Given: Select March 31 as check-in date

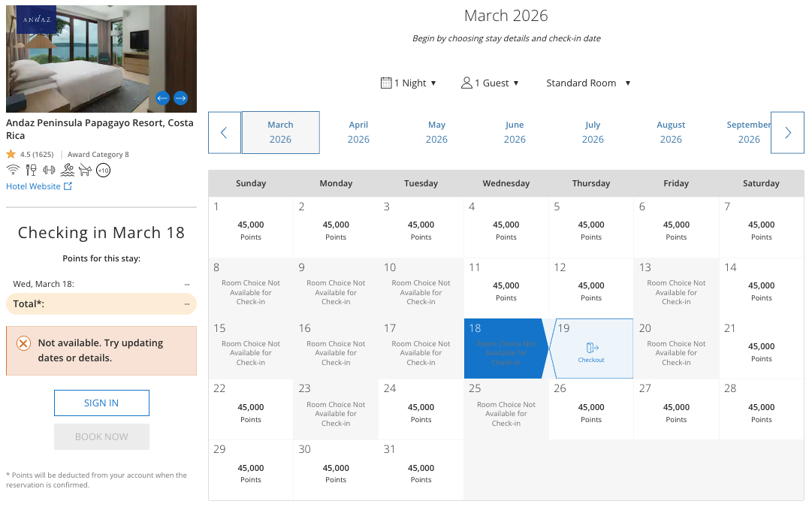Looking at the screenshot, I should point(421,469).
